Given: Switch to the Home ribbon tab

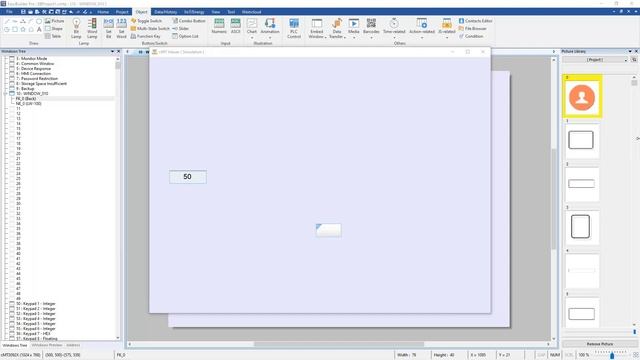Looking at the screenshot, I should [x=103, y=12].
